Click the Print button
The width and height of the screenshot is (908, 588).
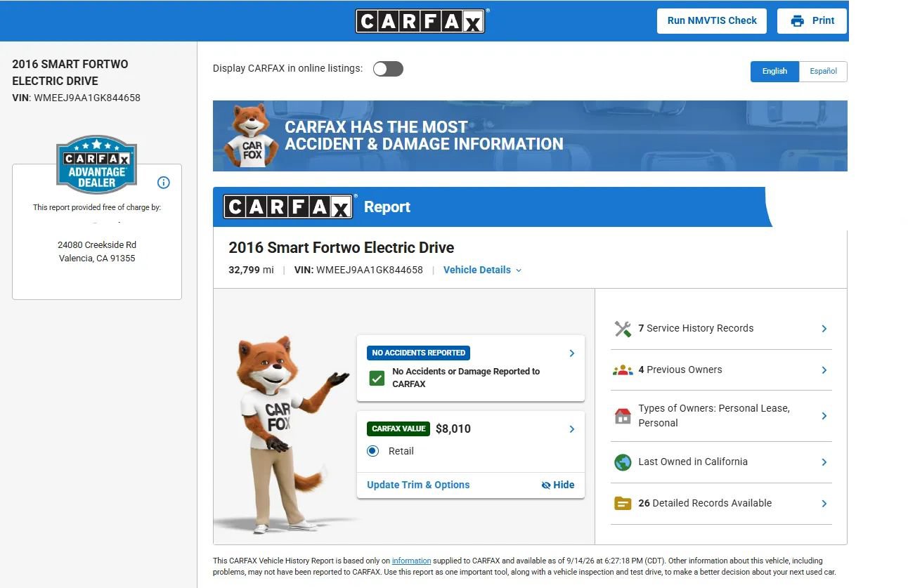click(812, 21)
